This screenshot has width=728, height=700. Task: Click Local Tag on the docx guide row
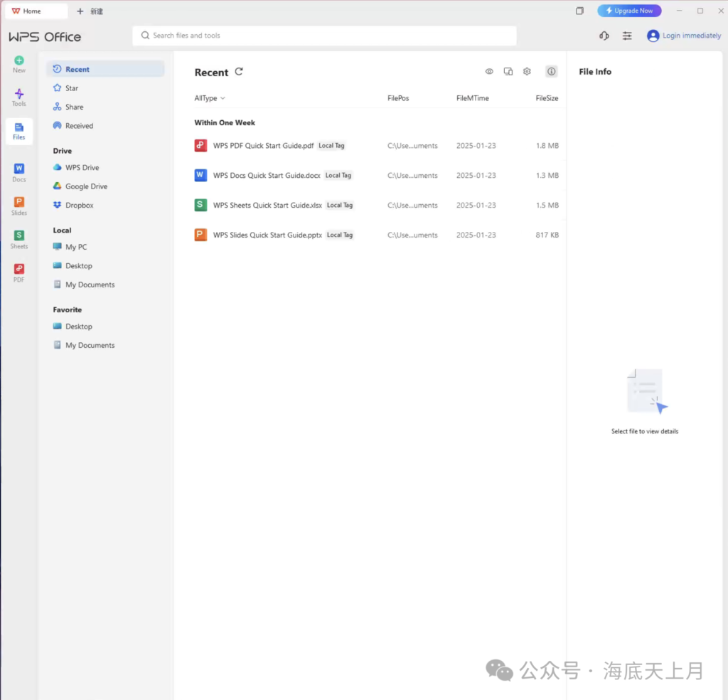tap(338, 175)
